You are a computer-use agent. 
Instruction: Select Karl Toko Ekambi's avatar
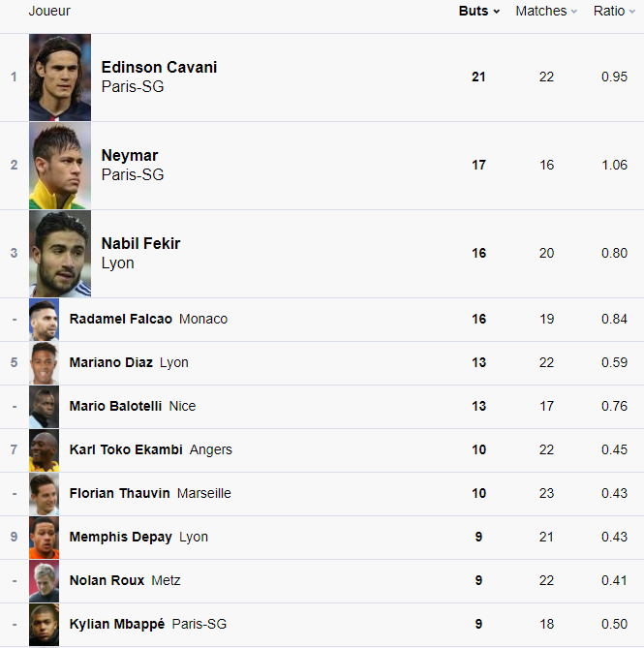[44, 450]
